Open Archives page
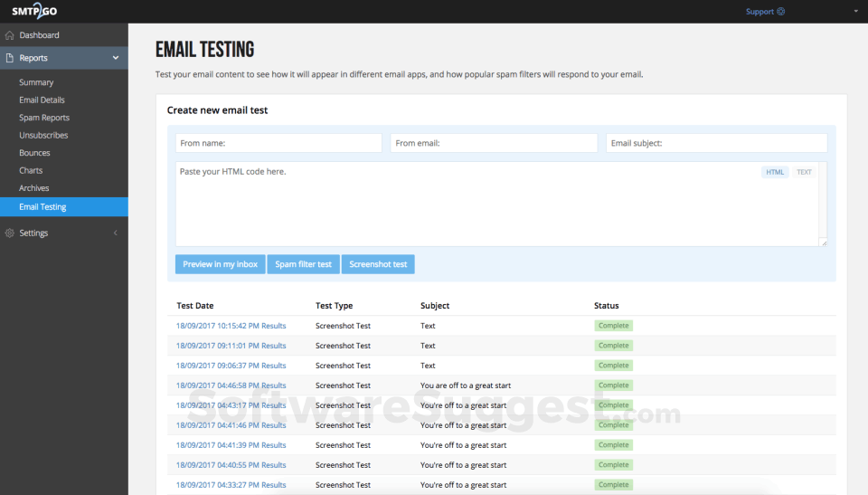Image resolution: width=868 pixels, height=495 pixels. click(33, 188)
